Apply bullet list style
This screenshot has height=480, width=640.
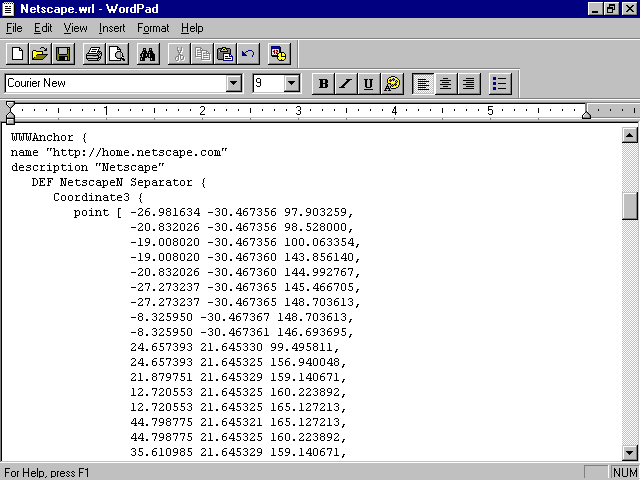point(500,84)
